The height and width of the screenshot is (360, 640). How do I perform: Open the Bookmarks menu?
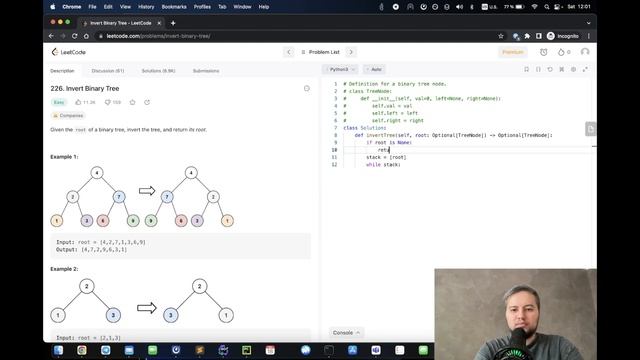pyautogui.click(x=174, y=7)
